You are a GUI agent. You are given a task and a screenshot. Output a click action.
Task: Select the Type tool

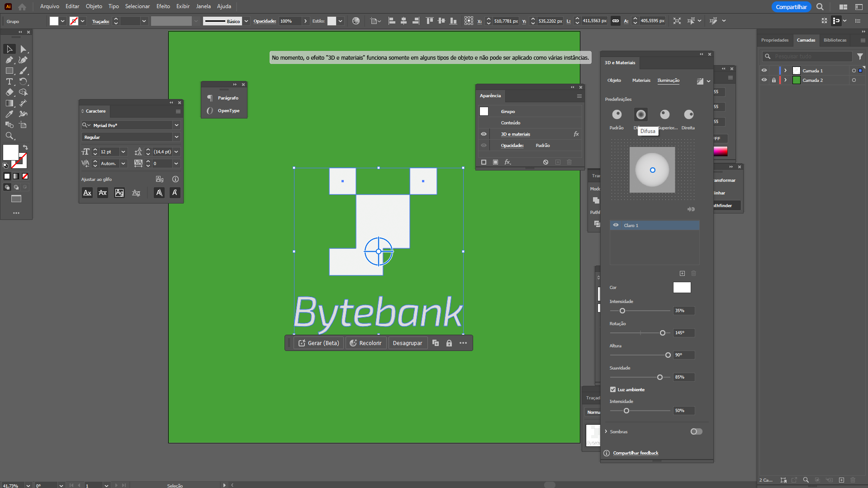tap(9, 81)
